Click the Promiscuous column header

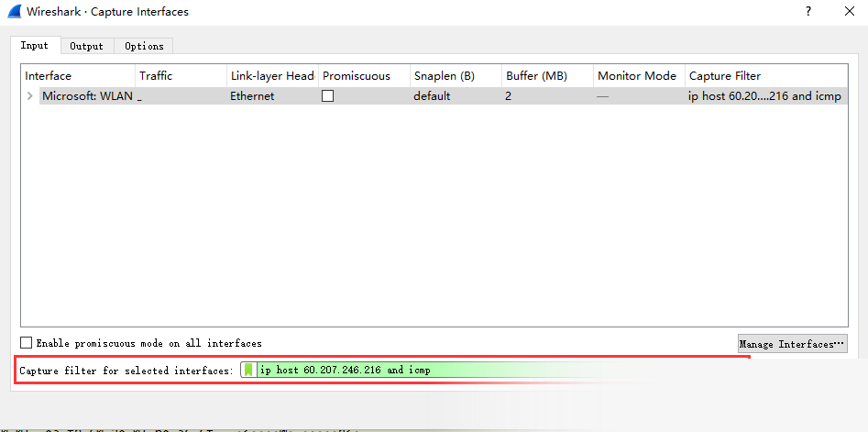click(x=364, y=76)
